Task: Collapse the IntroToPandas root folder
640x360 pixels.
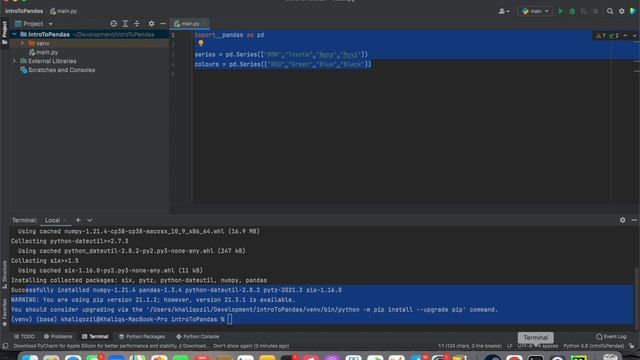Action: 15,34
